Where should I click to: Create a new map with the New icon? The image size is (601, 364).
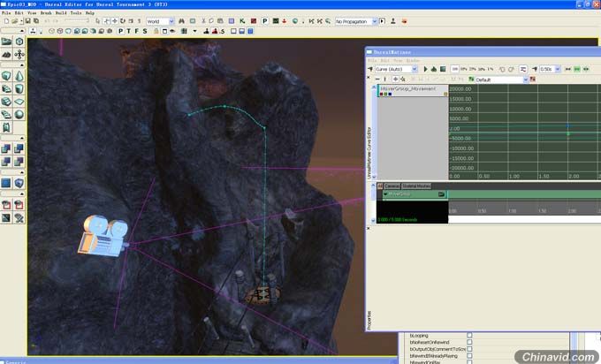click(6, 21)
